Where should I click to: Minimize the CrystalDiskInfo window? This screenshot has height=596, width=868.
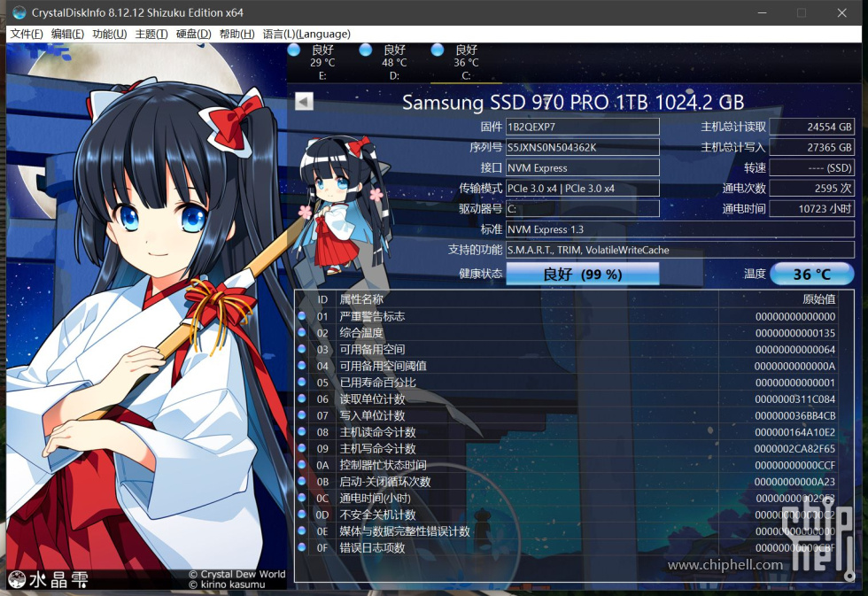point(763,12)
